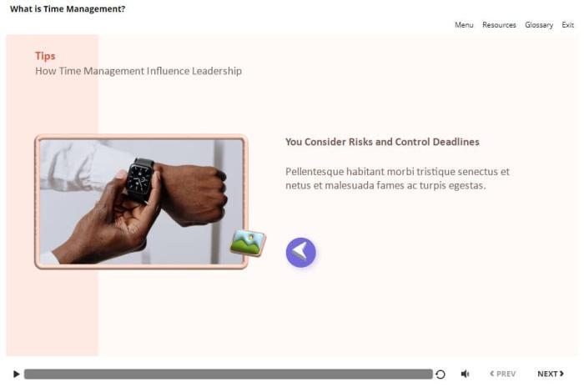The height and width of the screenshot is (392, 584).
Task: Open the Resources tab
Action: (x=499, y=25)
